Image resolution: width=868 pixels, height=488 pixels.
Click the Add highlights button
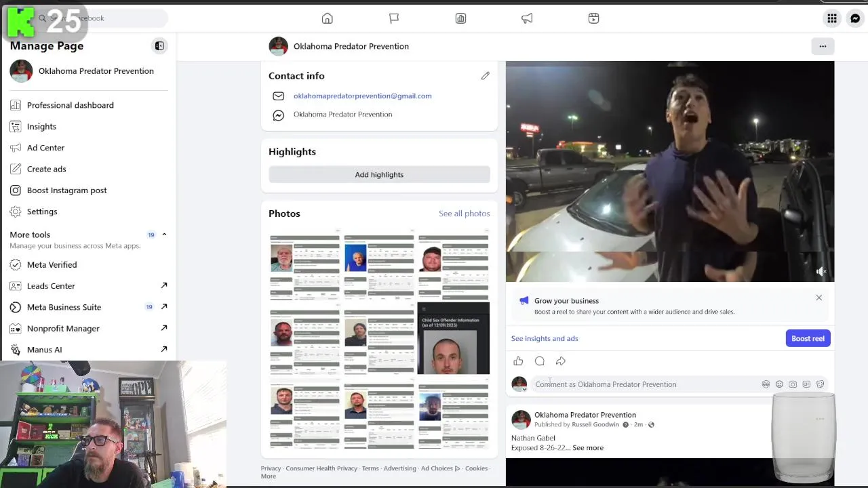[379, 175]
